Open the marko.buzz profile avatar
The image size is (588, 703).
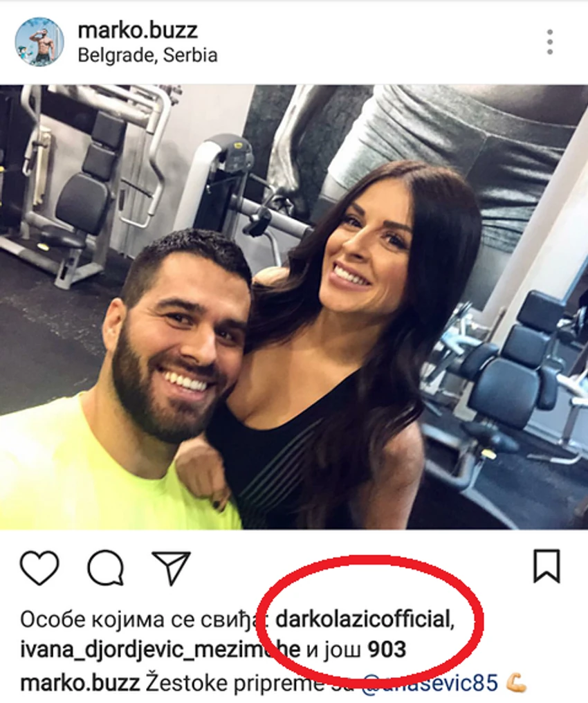pos(39,42)
